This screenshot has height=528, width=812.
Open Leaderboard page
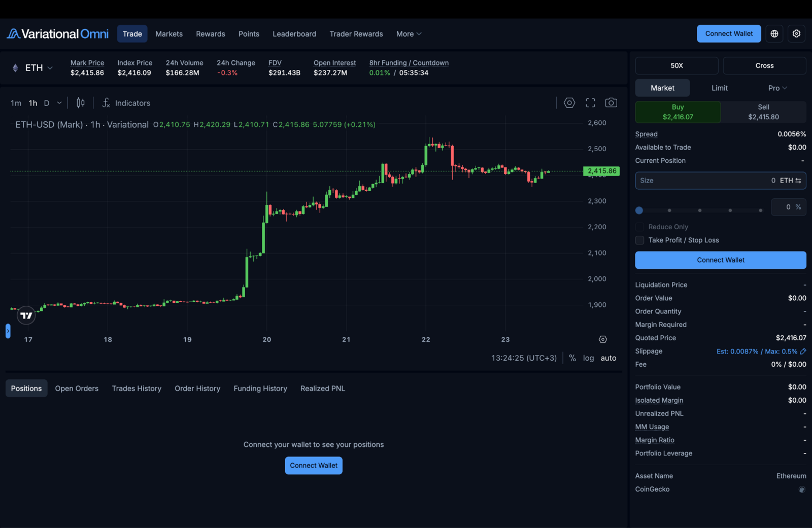[x=294, y=34]
